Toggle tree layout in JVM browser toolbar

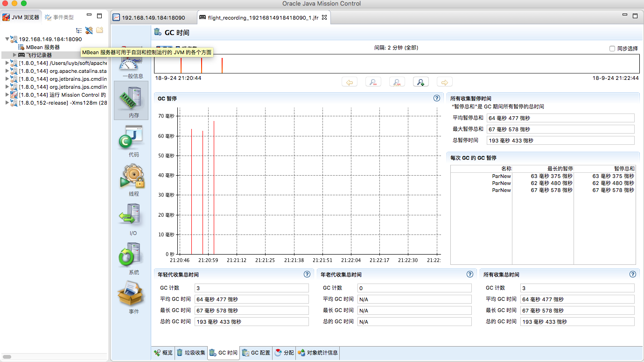(79, 30)
